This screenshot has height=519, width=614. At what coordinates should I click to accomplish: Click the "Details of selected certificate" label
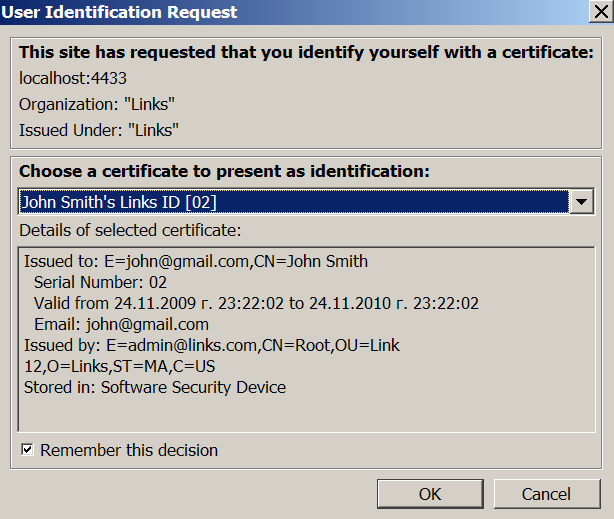[x=130, y=231]
